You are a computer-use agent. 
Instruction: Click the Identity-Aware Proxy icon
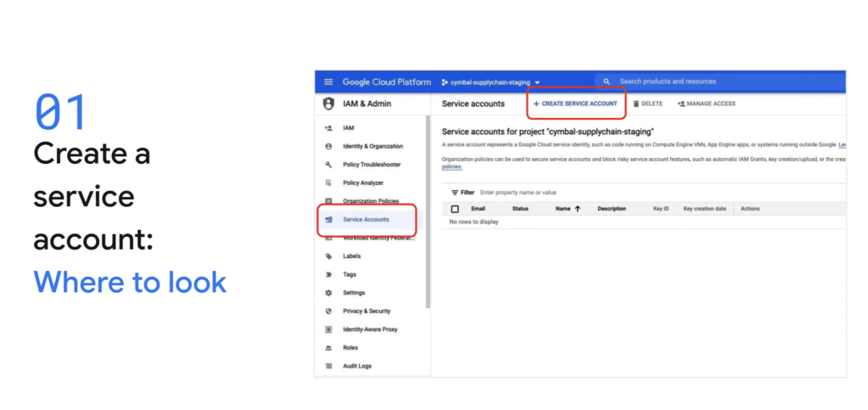coord(328,329)
